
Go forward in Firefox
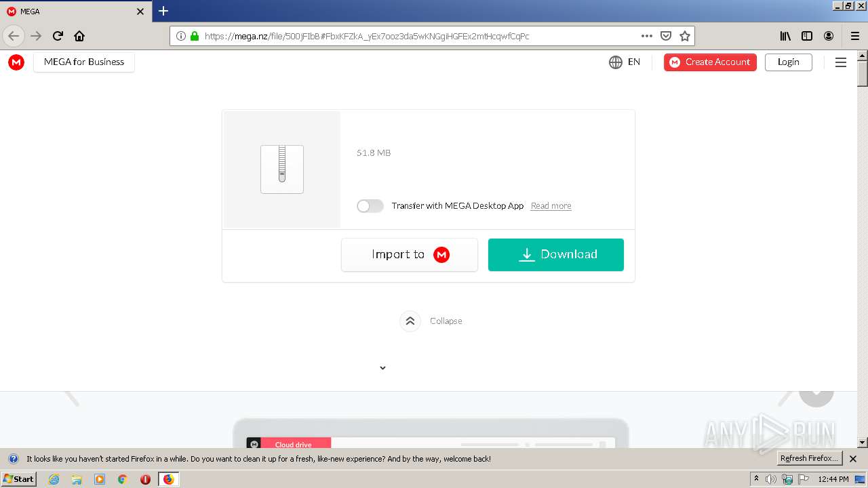pyautogui.click(x=36, y=36)
